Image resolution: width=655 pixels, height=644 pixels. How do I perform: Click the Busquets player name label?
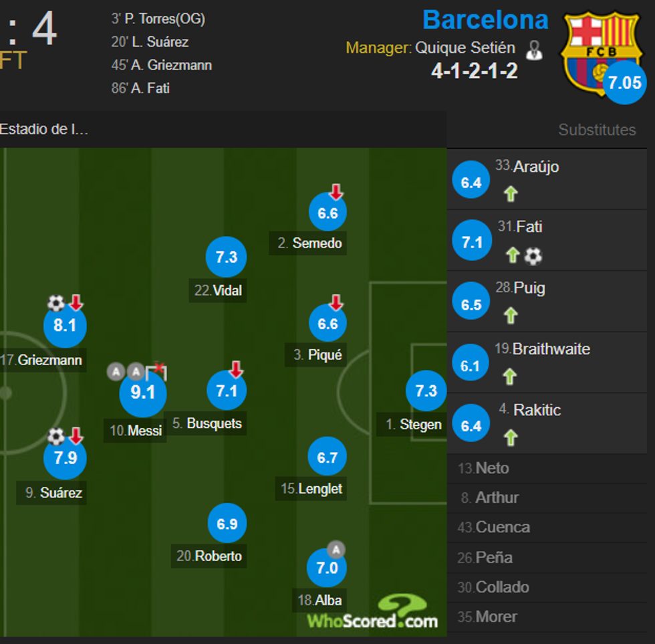(x=214, y=423)
